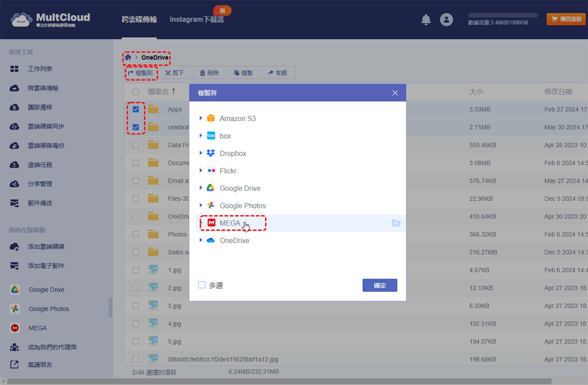The image size is (588, 385).
Task: Expand Google Photos tree arrow in dialog
Action: (x=201, y=205)
